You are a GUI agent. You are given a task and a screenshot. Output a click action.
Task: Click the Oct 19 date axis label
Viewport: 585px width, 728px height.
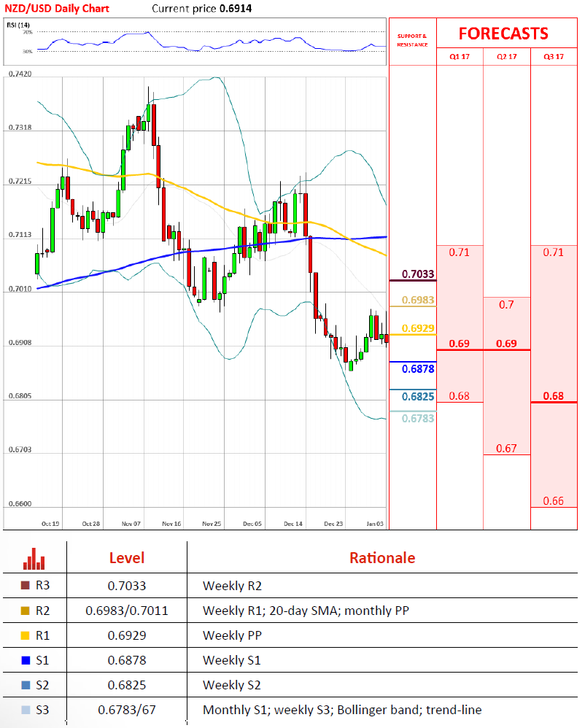click(x=50, y=524)
